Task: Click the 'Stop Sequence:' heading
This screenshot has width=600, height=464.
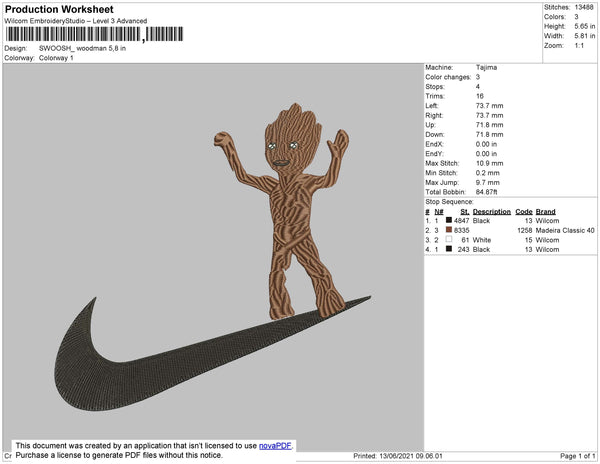Action: click(x=449, y=202)
